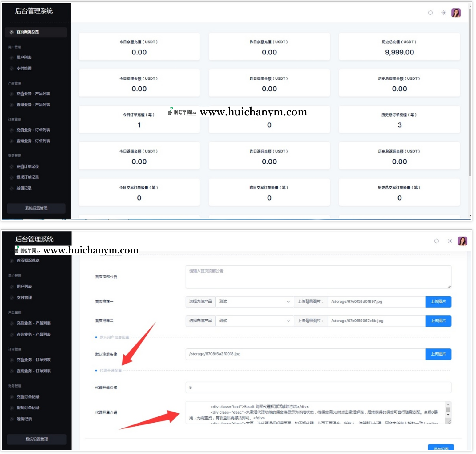
Task: Open the user avatar on the settings view
Action: (x=462, y=241)
